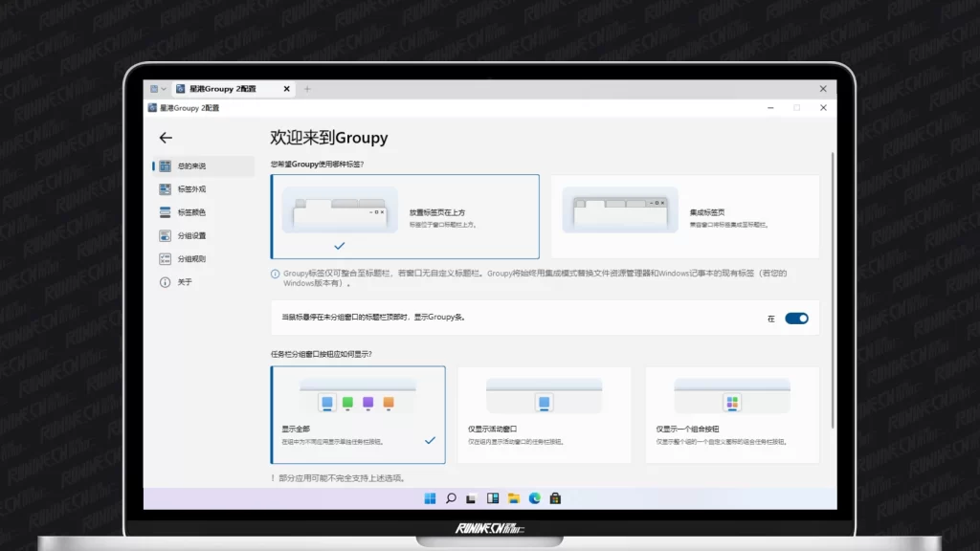Image resolution: width=980 pixels, height=551 pixels.
Task: Close the 星港Groupy 2配置 tab
Action: tap(286, 89)
